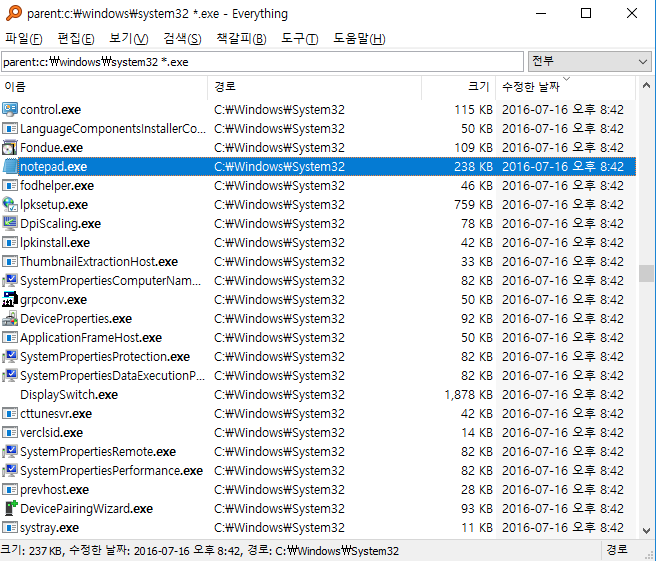The image size is (656, 561).
Task: Click the ThumbnailExtractionHost.exe icon
Action: pos(10,261)
